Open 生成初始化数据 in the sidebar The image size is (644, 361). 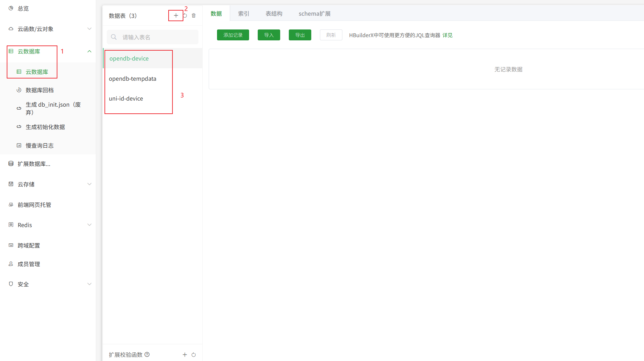(x=45, y=127)
